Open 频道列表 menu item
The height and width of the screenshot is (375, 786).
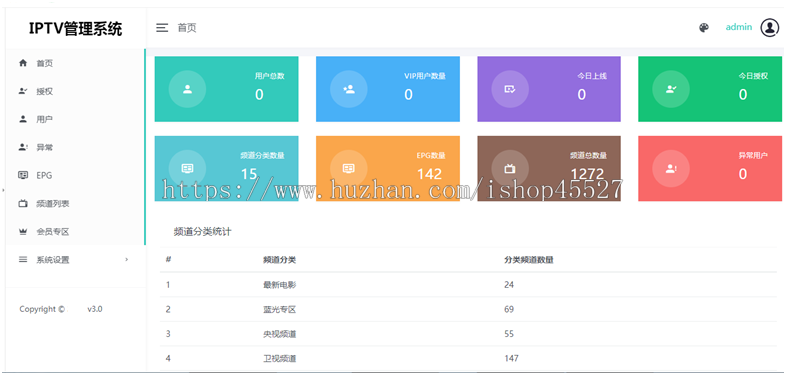pyautogui.click(x=75, y=204)
